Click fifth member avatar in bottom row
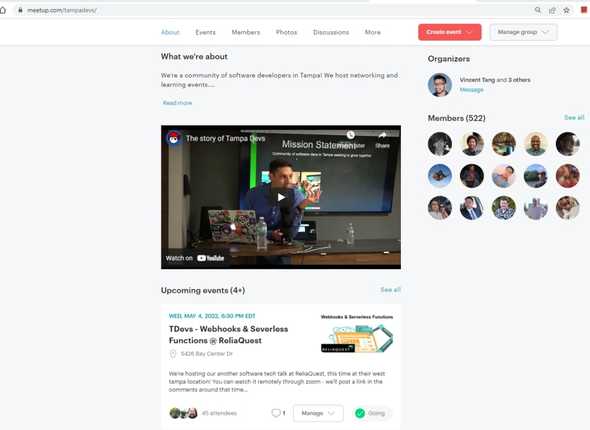Image resolution: width=590 pixels, height=430 pixels. coord(567,208)
